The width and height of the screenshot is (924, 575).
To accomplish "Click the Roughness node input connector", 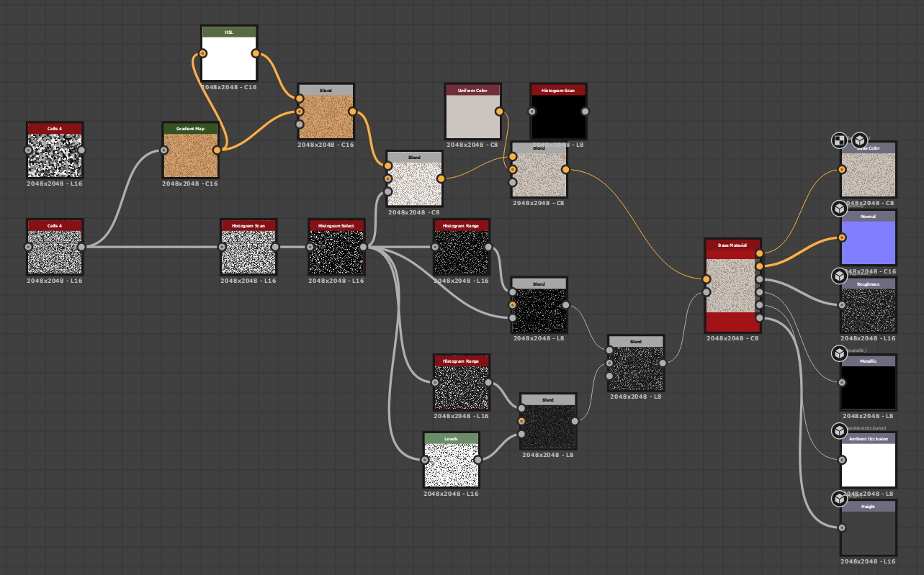I will click(842, 305).
